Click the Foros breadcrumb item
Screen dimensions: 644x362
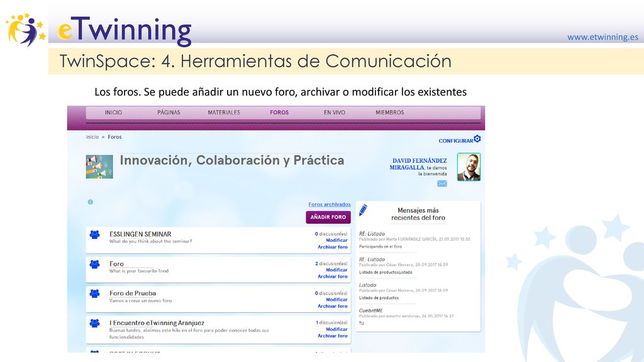pos(114,137)
